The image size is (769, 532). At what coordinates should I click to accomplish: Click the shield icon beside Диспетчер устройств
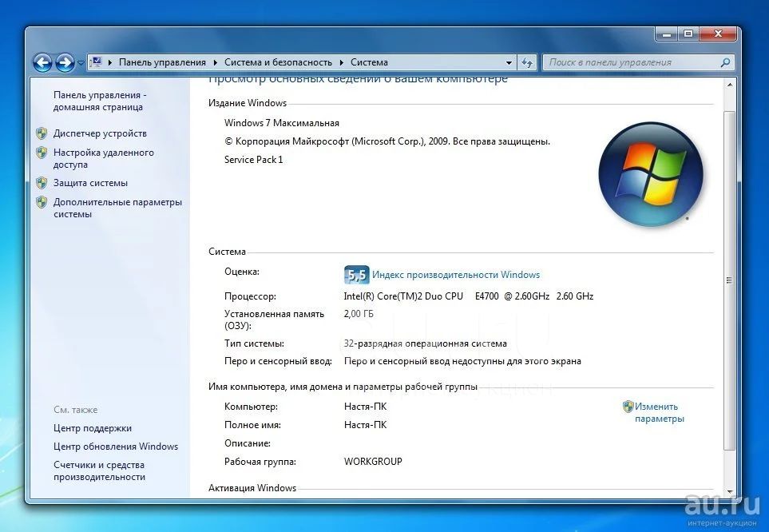(42, 133)
